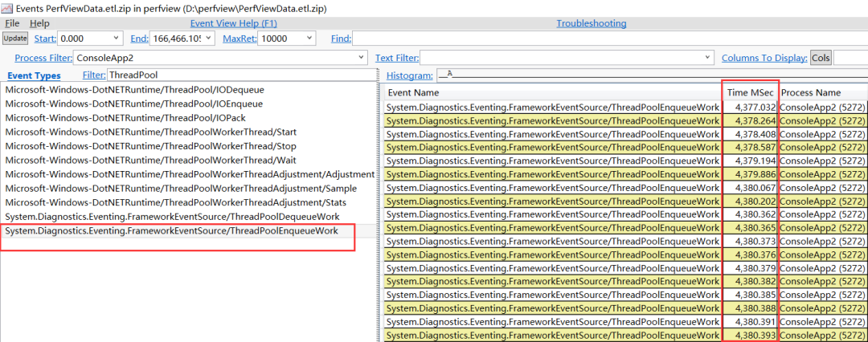Click the Time MSec column header
The width and height of the screenshot is (868, 342).
751,92
